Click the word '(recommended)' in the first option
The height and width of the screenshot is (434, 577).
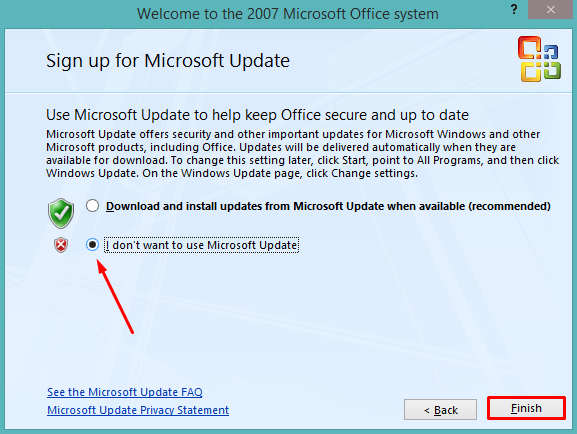pyautogui.click(x=509, y=206)
